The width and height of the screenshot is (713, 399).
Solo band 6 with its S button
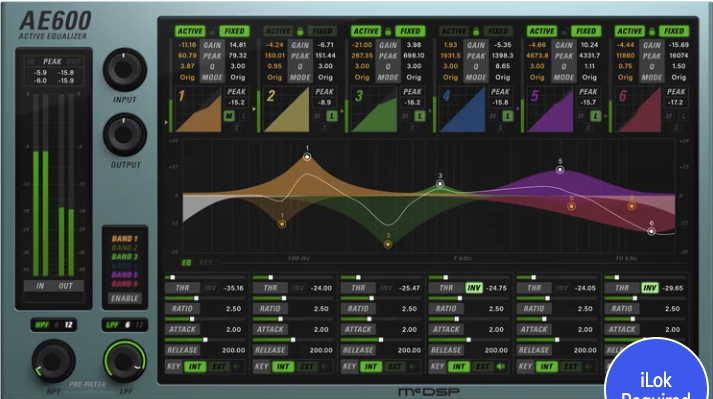click(676, 128)
